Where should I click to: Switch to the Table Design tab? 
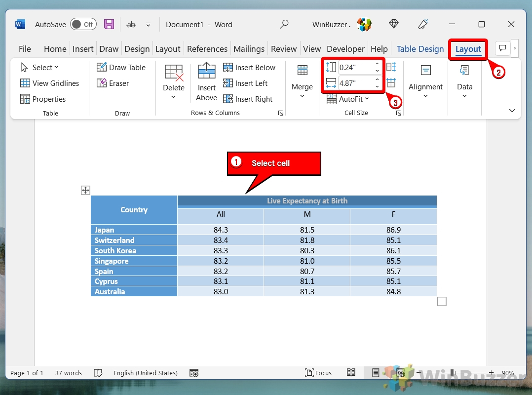[420, 49]
